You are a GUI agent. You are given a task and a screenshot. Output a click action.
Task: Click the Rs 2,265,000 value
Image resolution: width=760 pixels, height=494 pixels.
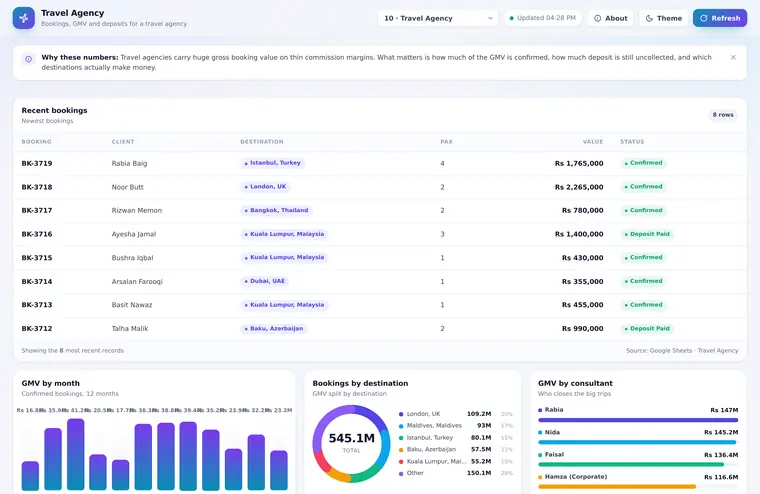point(579,187)
